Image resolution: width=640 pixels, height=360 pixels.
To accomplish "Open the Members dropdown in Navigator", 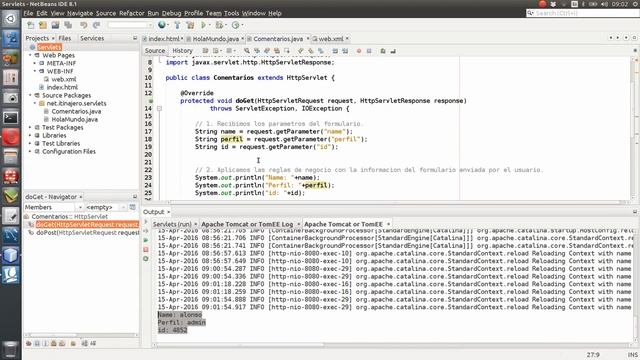I will click(53, 207).
